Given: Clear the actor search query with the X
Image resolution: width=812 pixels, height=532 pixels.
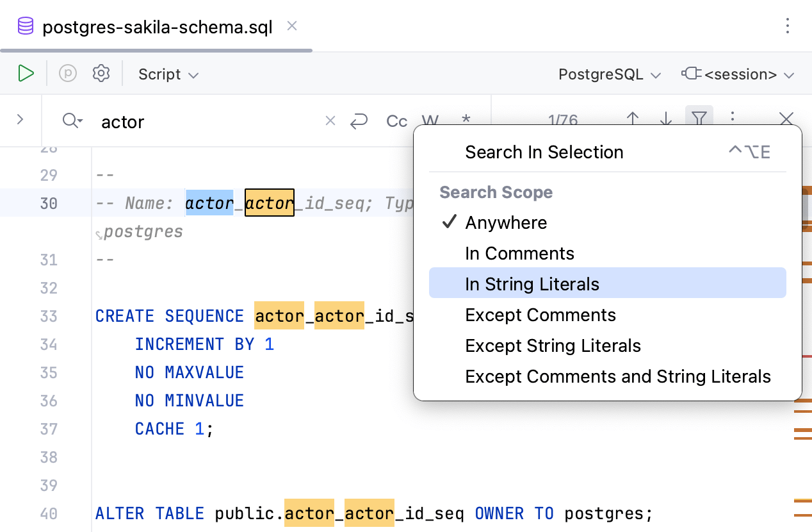Looking at the screenshot, I should (330, 121).
